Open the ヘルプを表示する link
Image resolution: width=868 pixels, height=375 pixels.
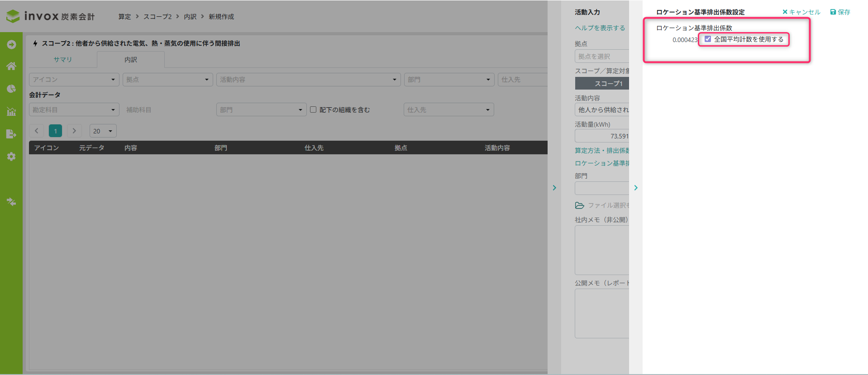click(x=600, y=28)
